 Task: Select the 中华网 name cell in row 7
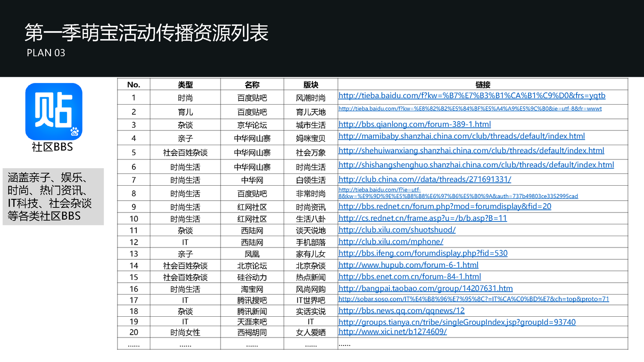pyautogui.click(x=252, y=180)
